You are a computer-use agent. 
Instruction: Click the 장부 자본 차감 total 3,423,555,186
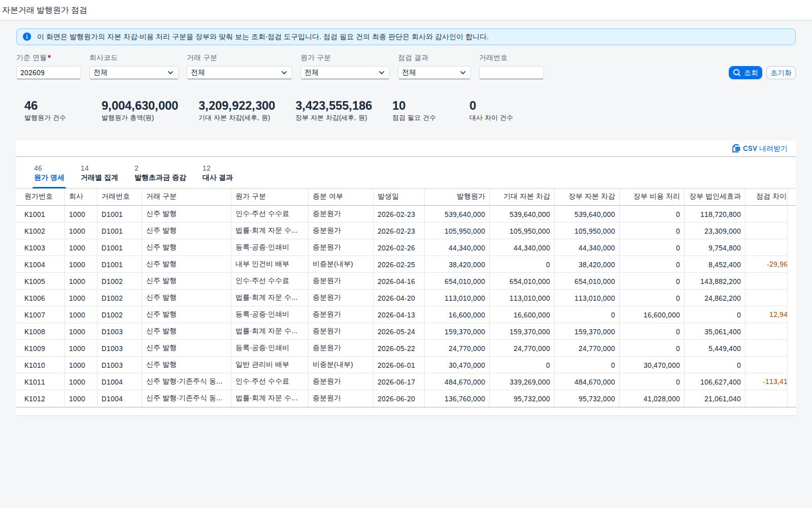[333, 106]
